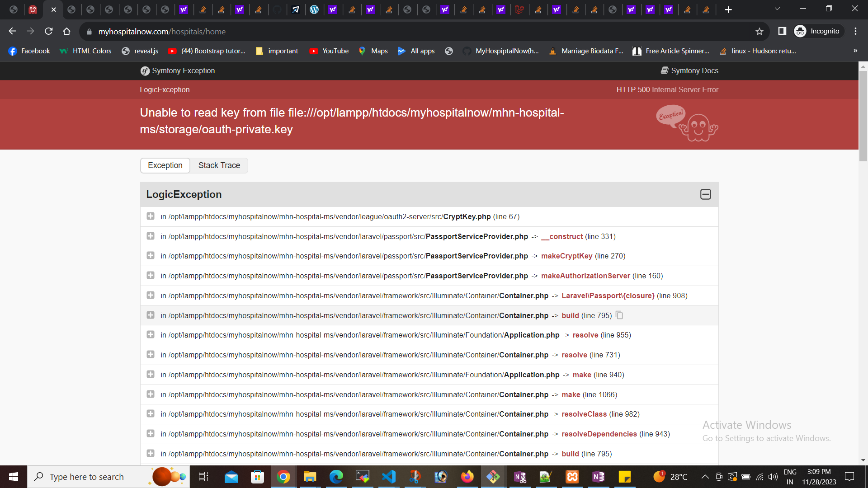Open the Maps bookmark
Screen dimensions: 868x488
pyautogui.click(x=373, y=51)
